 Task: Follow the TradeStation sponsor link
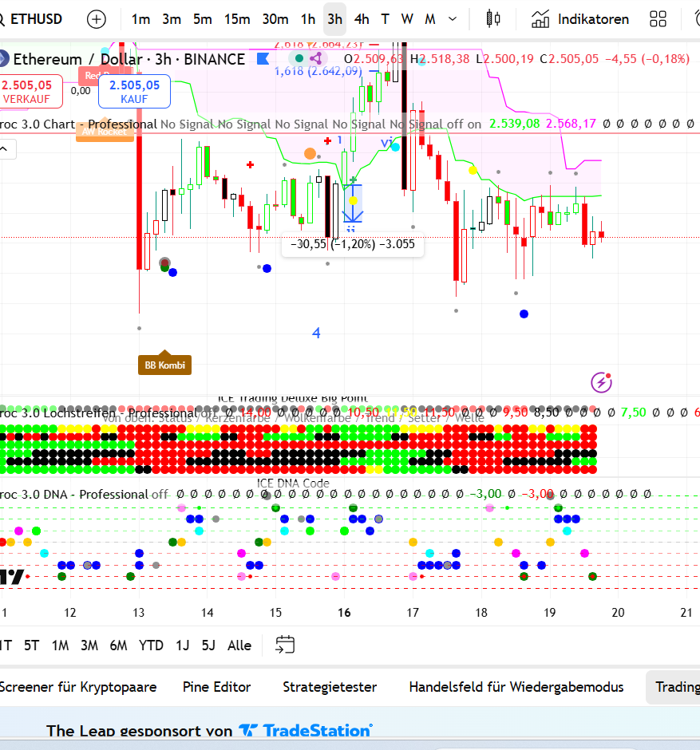tap(306, 730)
